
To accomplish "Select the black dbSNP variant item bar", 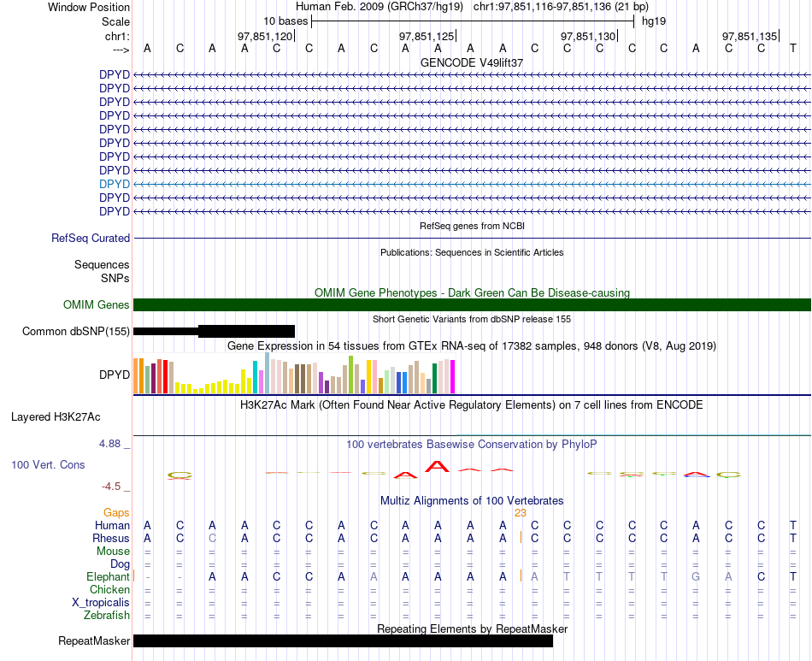I will pos(214,331).
